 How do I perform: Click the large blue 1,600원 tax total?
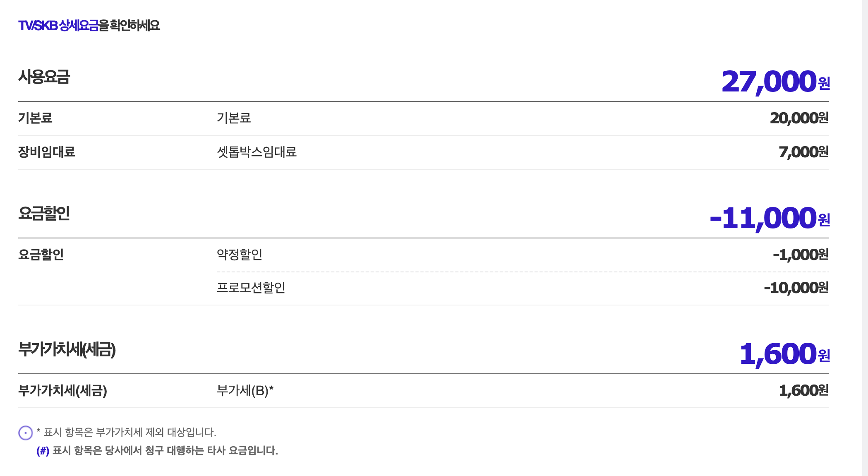(x=784, y=354)
